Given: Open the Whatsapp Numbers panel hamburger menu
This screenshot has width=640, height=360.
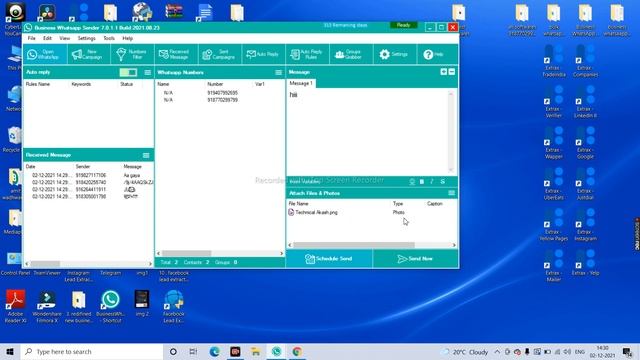Looking at the screenshot, I should pos(278,73).
